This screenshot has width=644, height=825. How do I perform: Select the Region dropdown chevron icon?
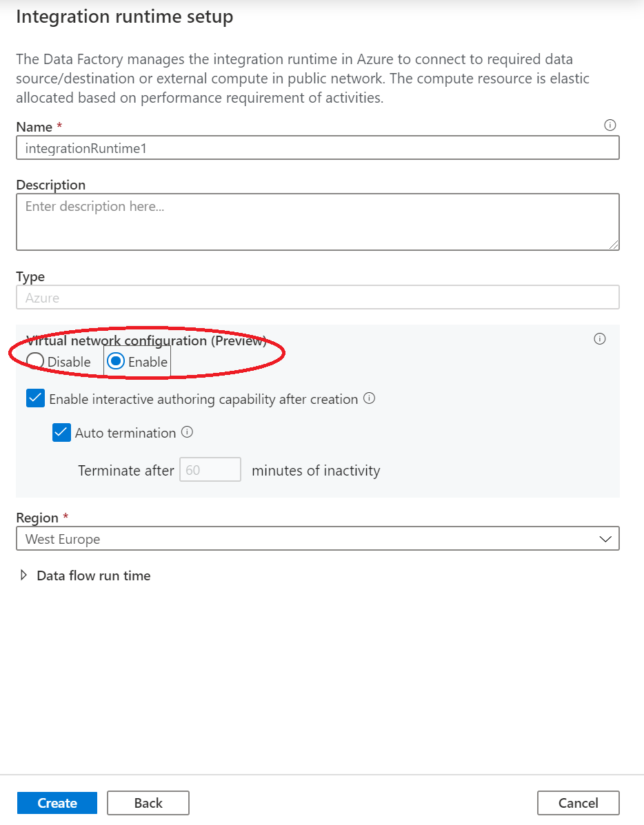(x=604, y=538)
